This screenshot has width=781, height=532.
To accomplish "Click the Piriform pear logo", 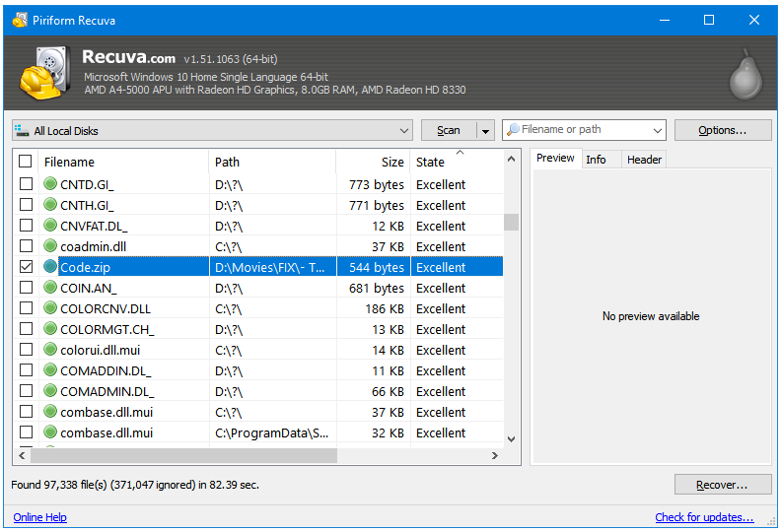I will click(x=745, y=74).
